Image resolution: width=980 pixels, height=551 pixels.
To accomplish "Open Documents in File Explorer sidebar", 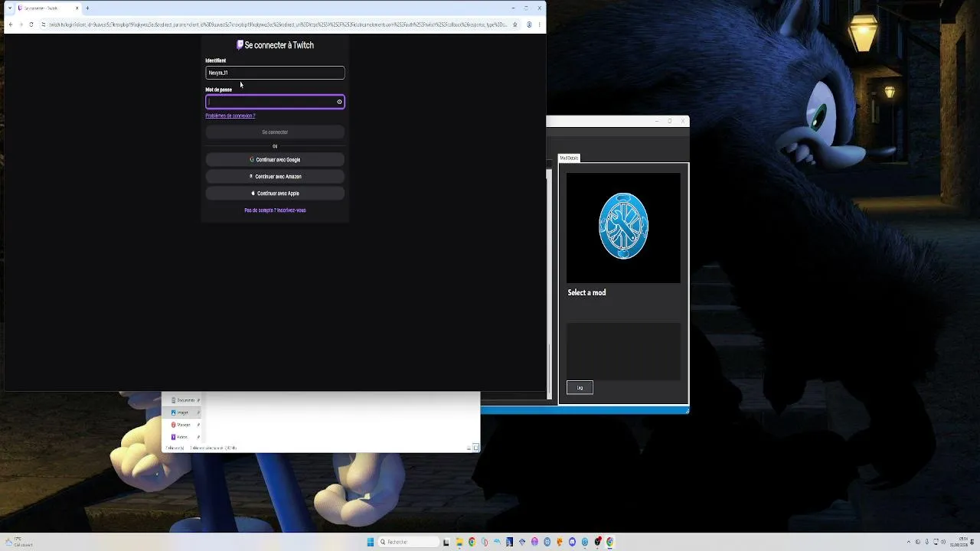I will click(x=184, y=400).
